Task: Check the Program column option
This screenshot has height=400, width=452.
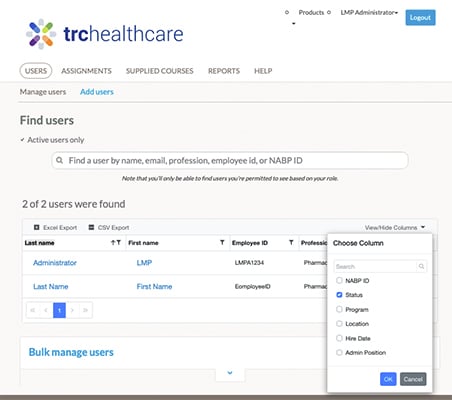Action: (339, 309)
